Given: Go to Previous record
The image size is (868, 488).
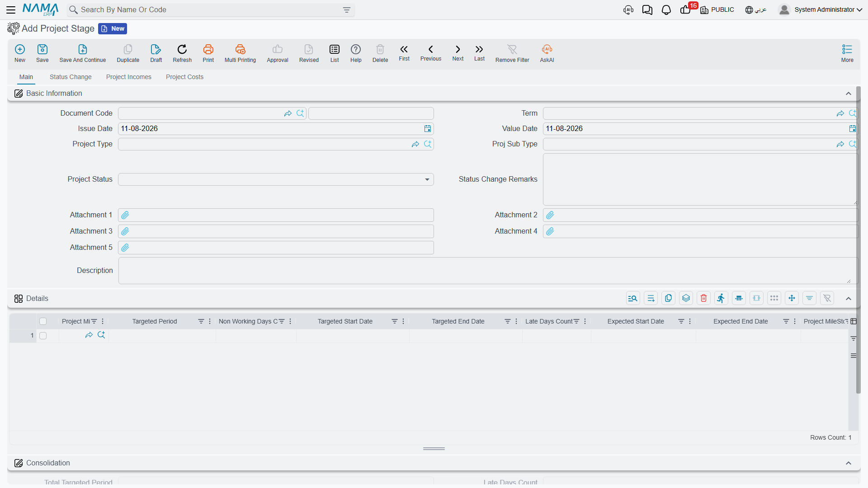Looking at the screenshot, I should point(431,53).
